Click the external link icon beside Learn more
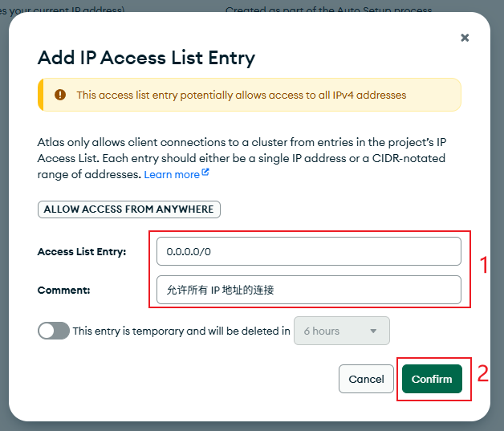The width and height of the screenshot is (504, 431). 205,173
